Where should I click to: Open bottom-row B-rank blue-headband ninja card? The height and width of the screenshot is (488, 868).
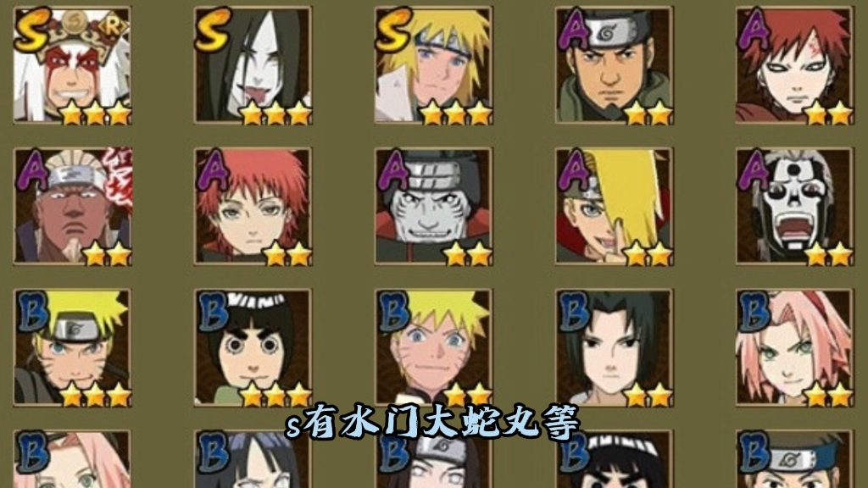coord(795,459)
